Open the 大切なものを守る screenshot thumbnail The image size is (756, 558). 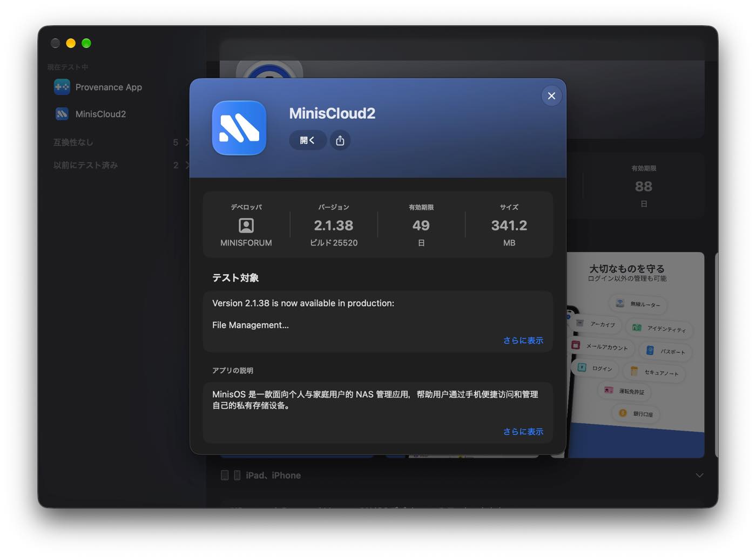point(635,355)
